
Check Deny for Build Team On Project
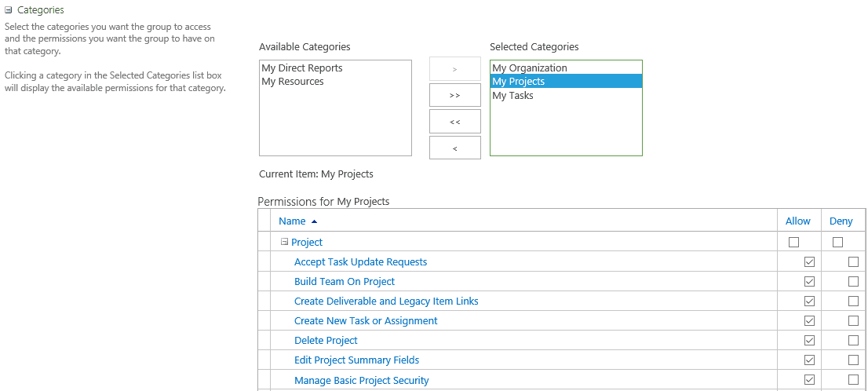(x=853, y=281)
